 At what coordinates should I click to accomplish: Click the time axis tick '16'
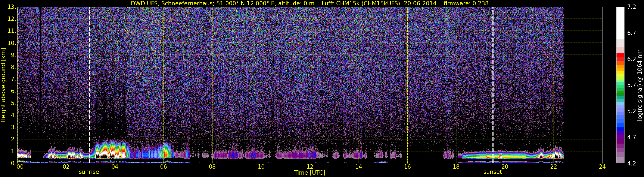(407, 167)
